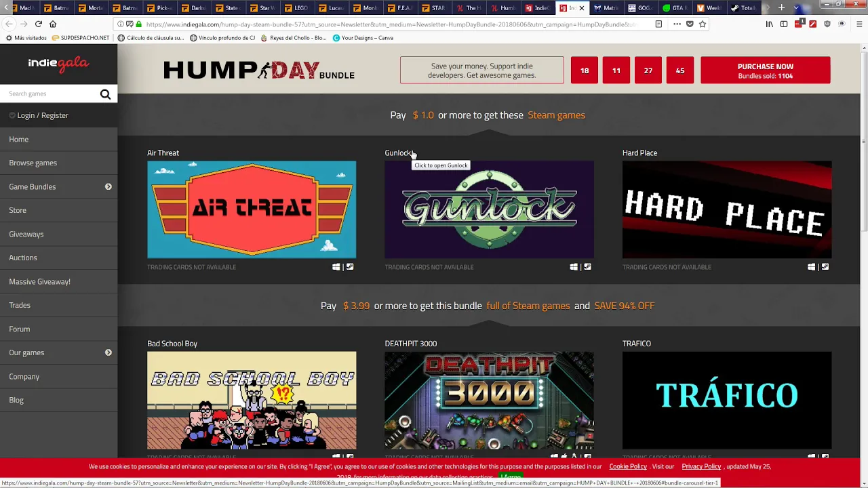Open Your Designs – Canva bookmark
This screenshot has width=868, height=488.
[363, 38]
